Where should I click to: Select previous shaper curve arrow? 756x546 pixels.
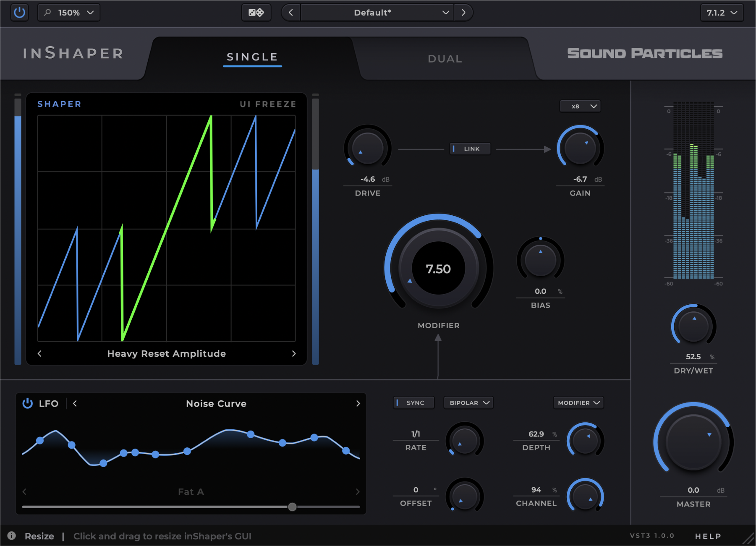pos(39,354)
